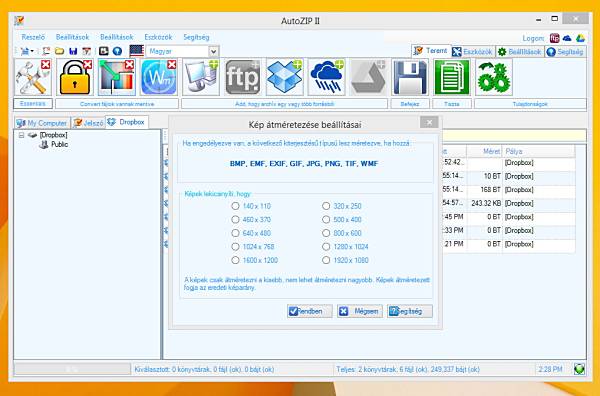Screen dimensions: 600x396
Task: Click the wrench and hammer tools icon
Action: (x=33, y=77)
